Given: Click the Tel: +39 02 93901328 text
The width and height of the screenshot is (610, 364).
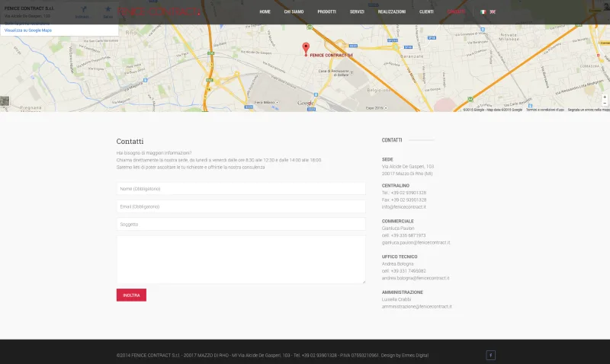Looking at the screenshot, I should click(x=404, y=193).
